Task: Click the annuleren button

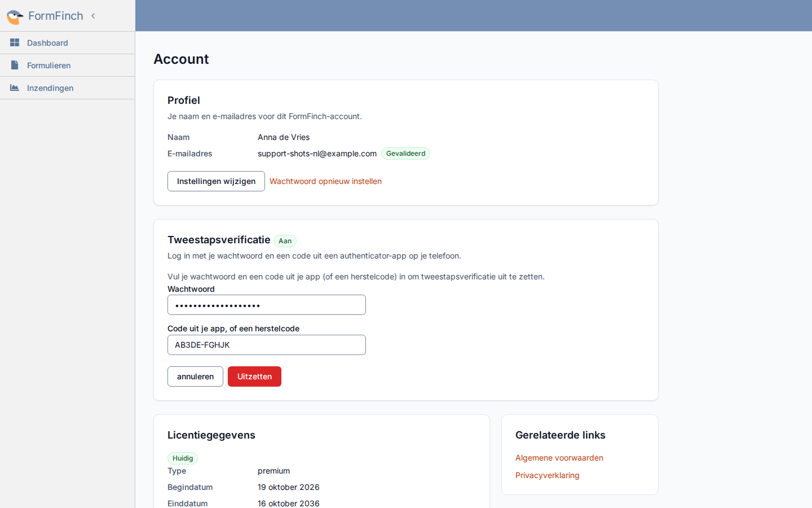Action: coord(195,376)
